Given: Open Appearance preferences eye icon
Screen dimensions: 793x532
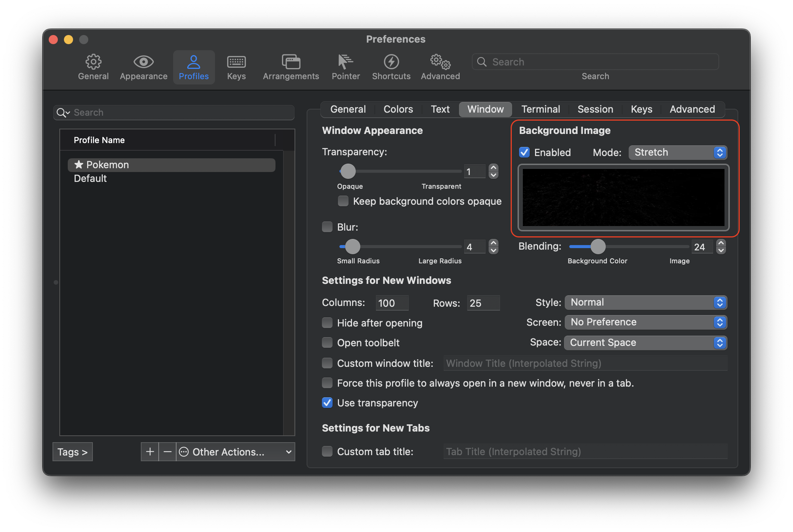Looking at the screenshot, I should coord(143,62).
